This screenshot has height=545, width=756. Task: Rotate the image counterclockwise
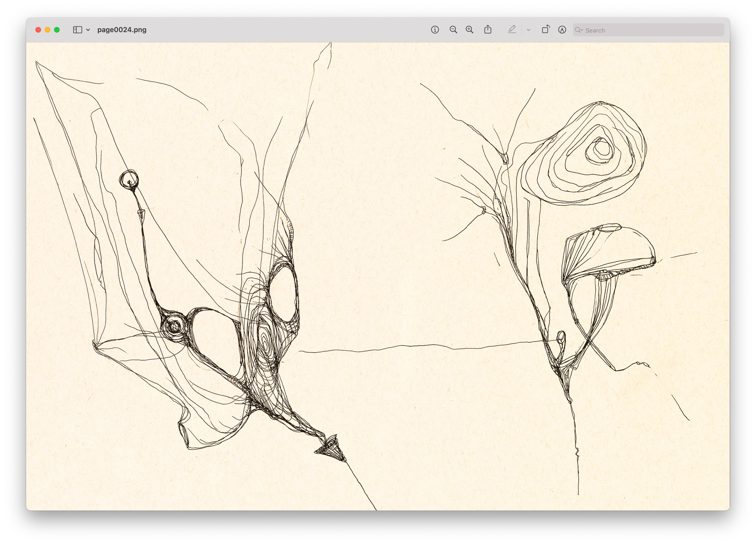(546, 30)
